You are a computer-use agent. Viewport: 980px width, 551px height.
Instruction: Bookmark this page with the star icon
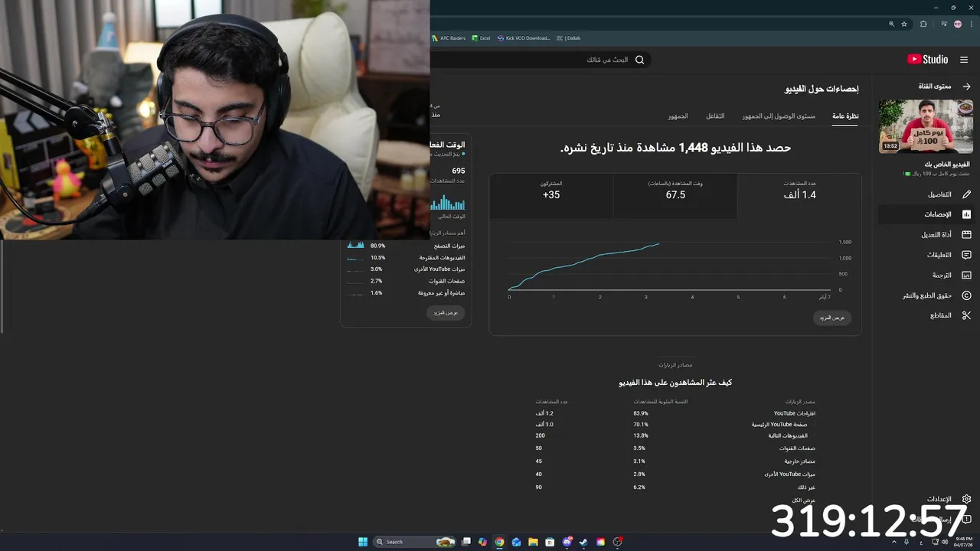[x=904, y=24]
